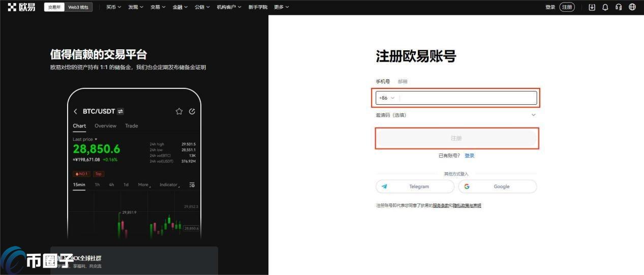Click the swap icon next to BTC/USDT
Screen dimensions: 644x275
pos(120,111)
